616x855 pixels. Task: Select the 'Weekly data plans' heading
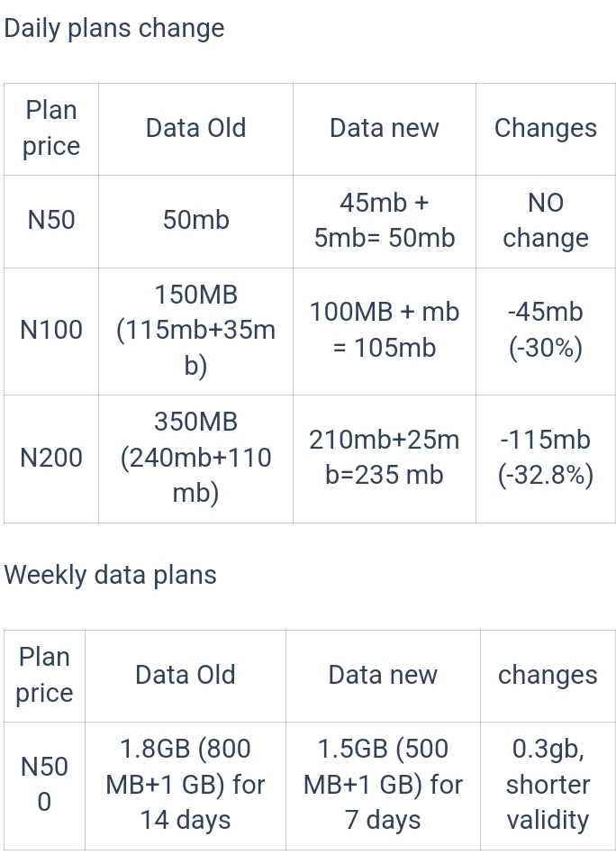click(110, 576)
